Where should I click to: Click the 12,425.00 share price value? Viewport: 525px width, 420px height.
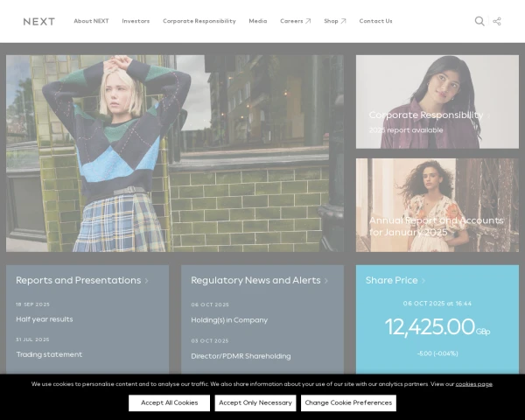click(437, 327)
